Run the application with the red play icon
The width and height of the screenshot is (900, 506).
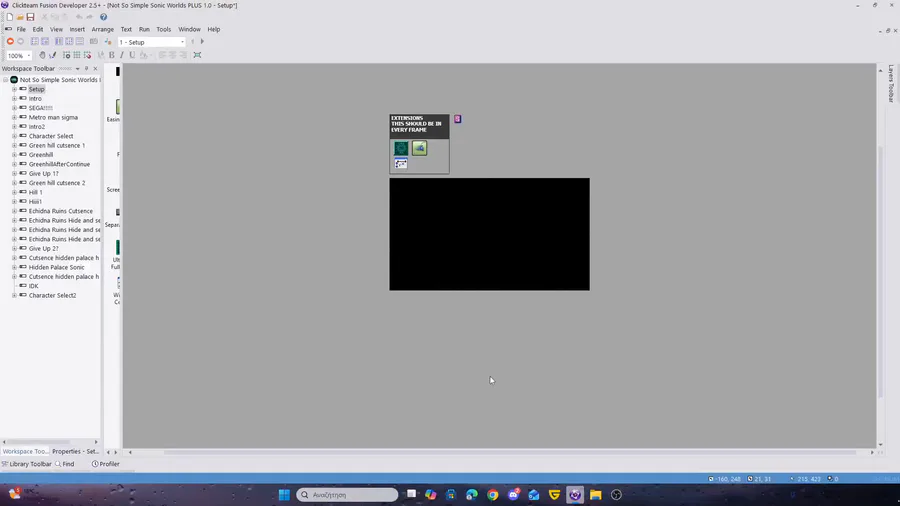tap(10, 41)
